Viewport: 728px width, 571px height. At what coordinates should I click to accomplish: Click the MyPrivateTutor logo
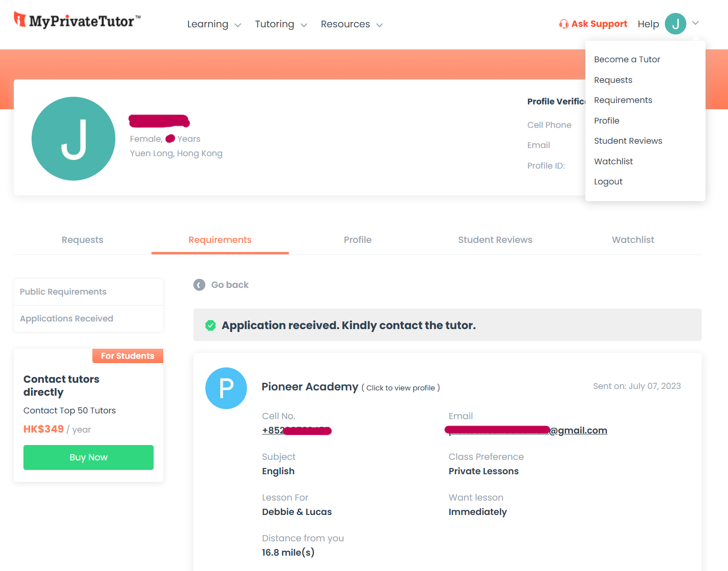pos(77,20)
